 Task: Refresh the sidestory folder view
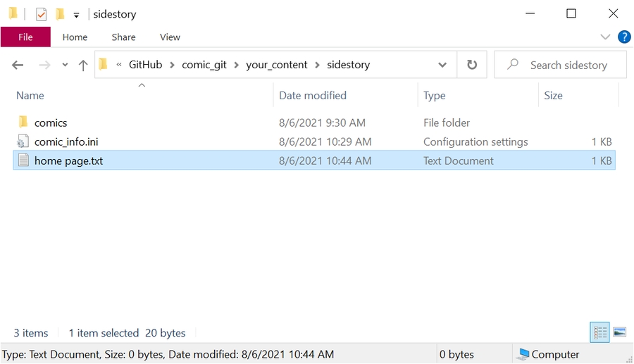(472, 65)
